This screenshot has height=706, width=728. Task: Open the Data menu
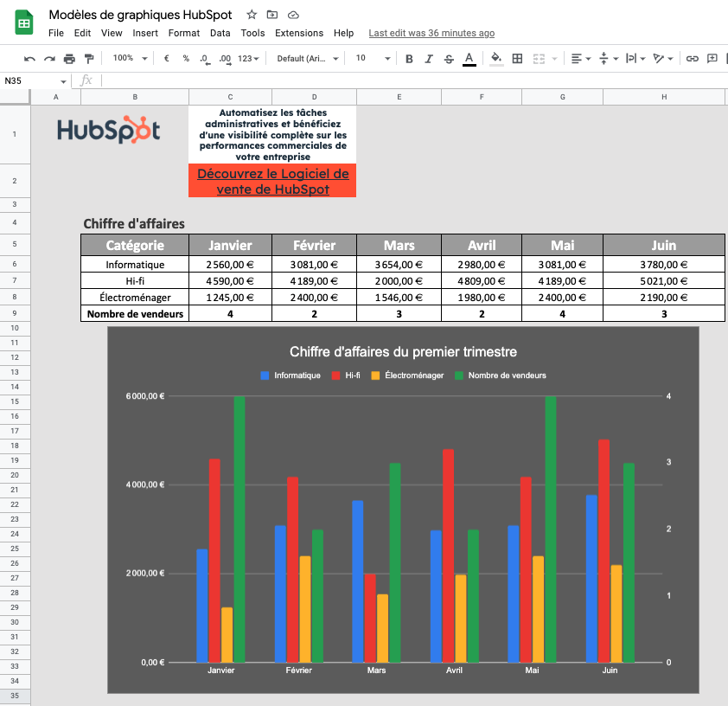220,33
